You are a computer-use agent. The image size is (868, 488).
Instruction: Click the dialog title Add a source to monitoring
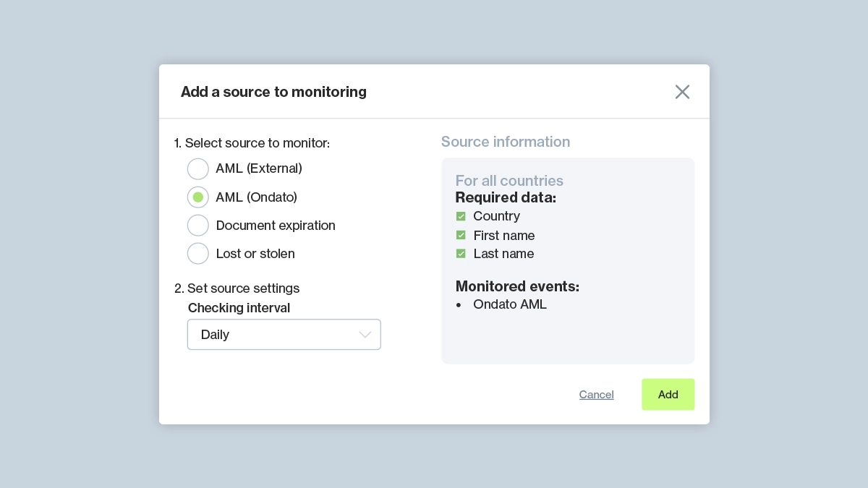(x=273, y=92)
